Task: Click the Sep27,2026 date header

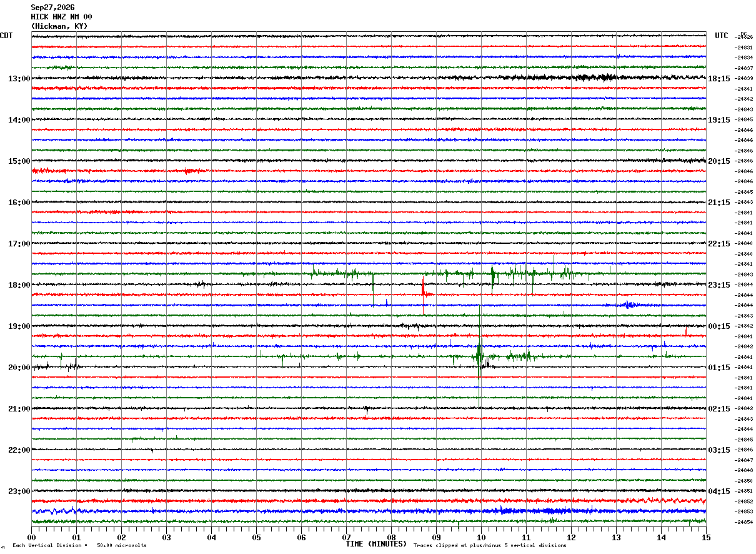Action: [x=52, y=8]
